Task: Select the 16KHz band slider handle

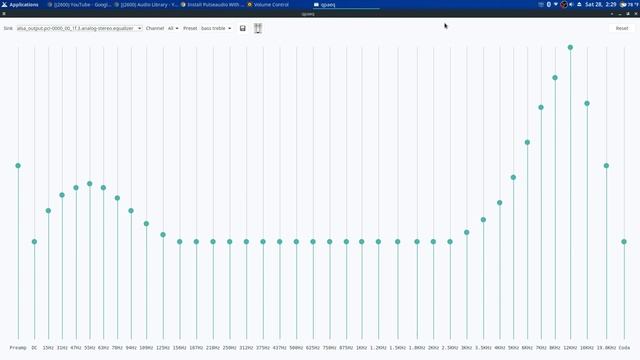Action: click(587, 104)
